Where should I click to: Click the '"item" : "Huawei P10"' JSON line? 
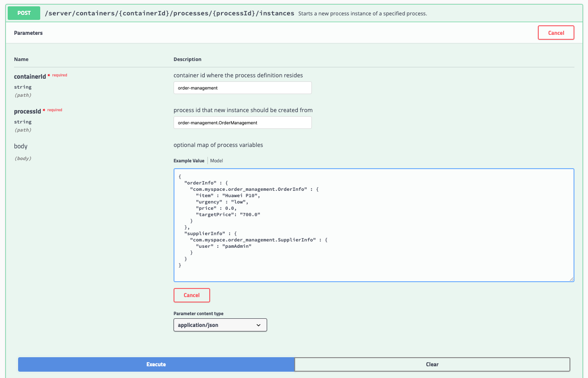(228, 195)
